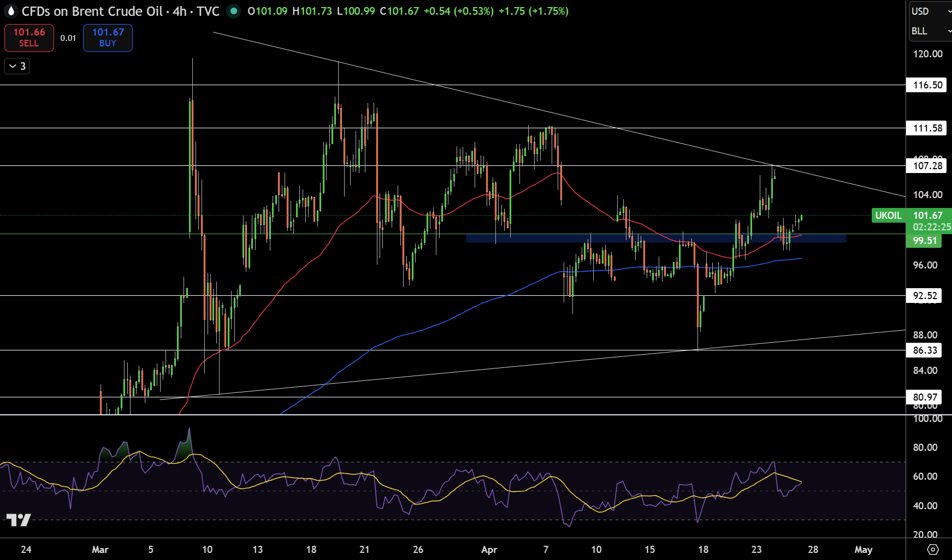Collapse the indicator legend showing 3
Viewport: 952px width, 560px height.
pos(17,66)
